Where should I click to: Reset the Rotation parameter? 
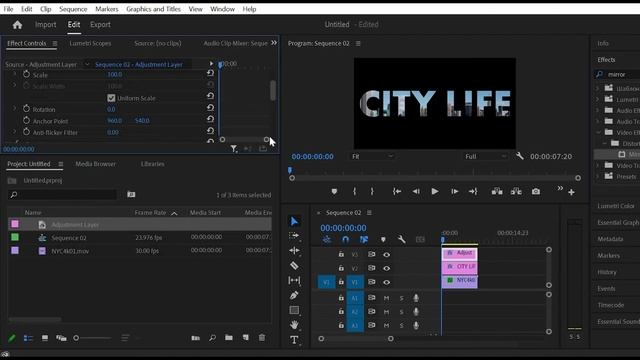210,107
